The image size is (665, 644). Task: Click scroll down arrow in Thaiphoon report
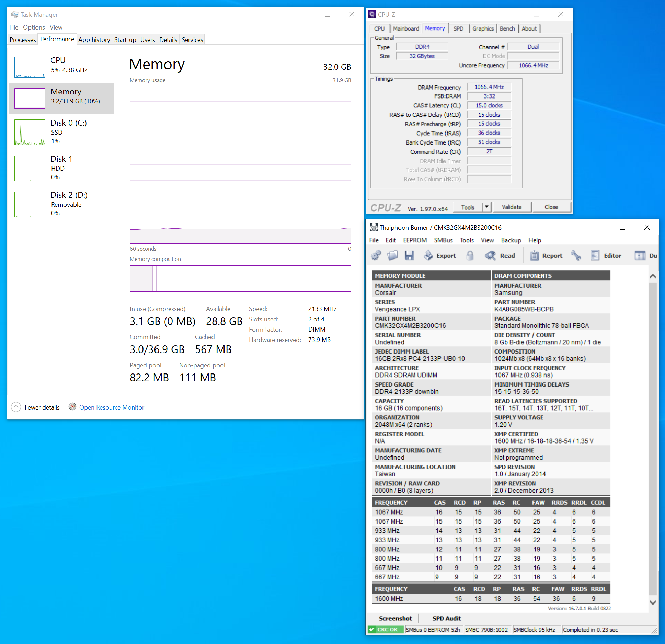click(x=653, y=602)
